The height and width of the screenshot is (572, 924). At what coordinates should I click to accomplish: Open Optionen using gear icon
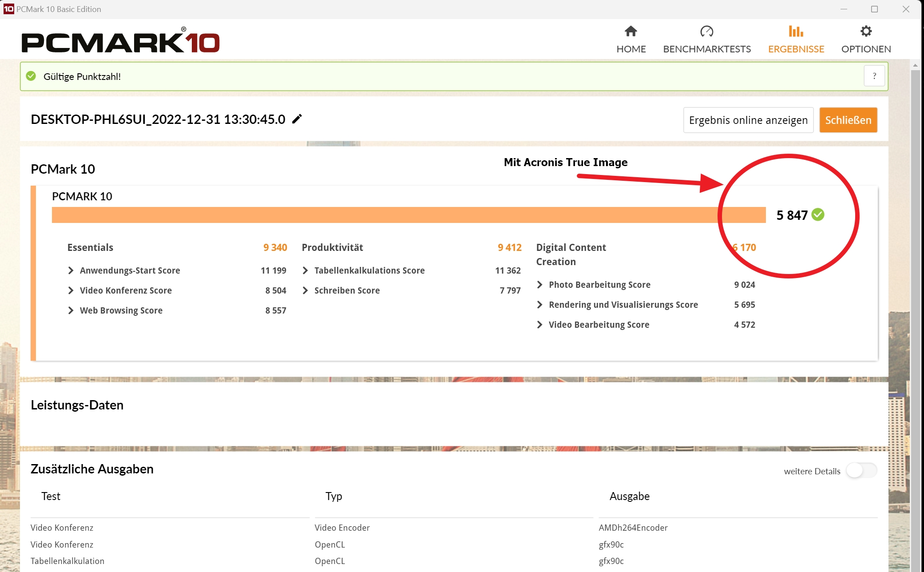coord(866,32)
